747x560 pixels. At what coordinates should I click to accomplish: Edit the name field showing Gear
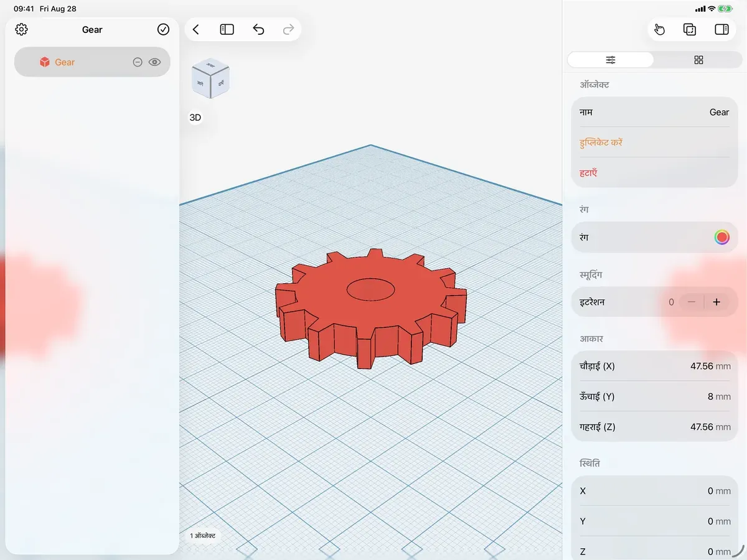(655, 112)
